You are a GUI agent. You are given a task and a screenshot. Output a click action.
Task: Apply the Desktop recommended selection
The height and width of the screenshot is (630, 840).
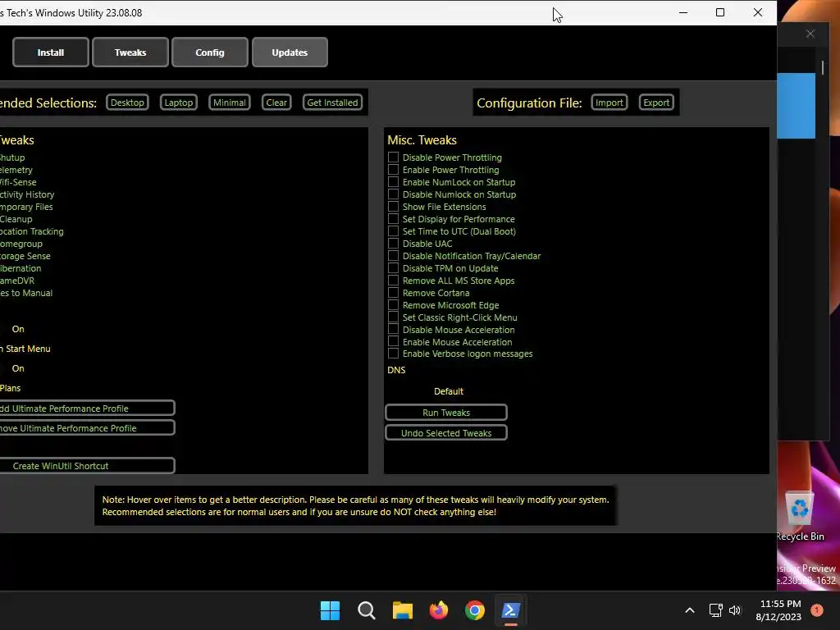coord(127,103)
